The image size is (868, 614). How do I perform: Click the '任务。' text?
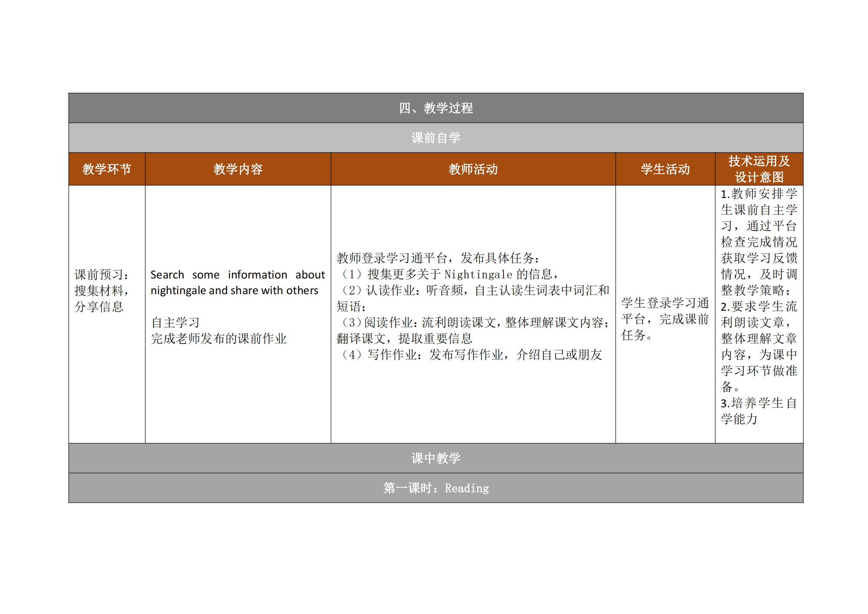point(637,336)
